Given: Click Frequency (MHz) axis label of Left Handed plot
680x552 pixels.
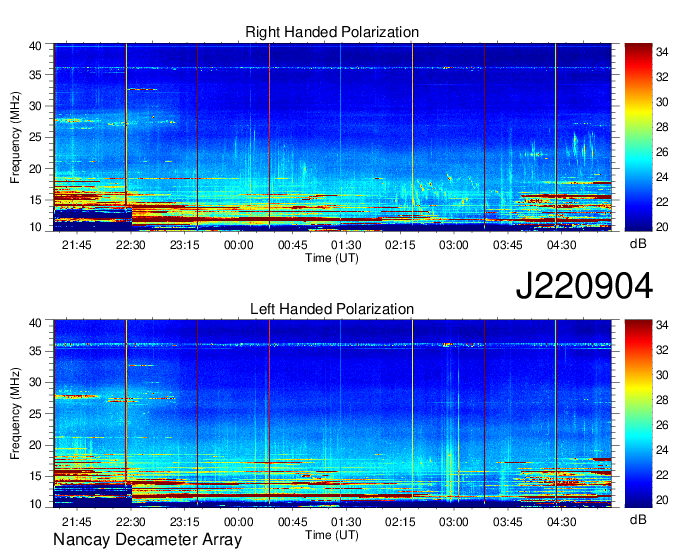Looking at the screenshot, I should 15,414.
